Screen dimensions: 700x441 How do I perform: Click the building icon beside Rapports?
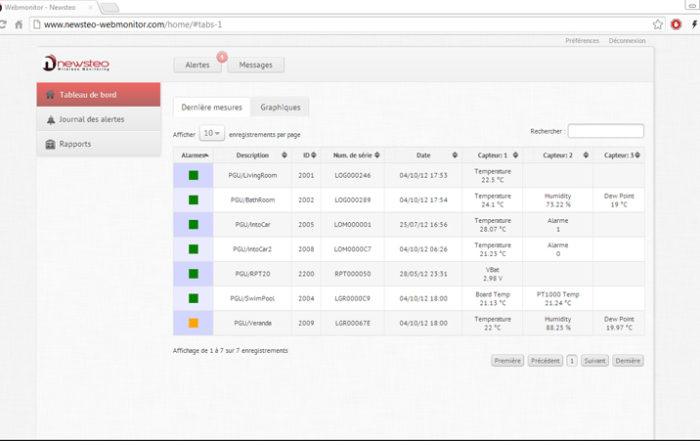pyautogui.click(x=50, y=144)
